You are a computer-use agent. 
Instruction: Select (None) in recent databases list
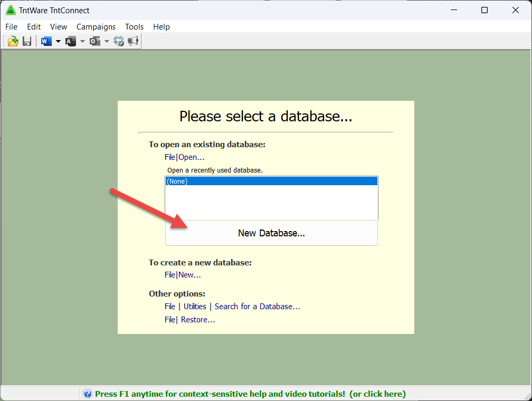tap(271, 181)
